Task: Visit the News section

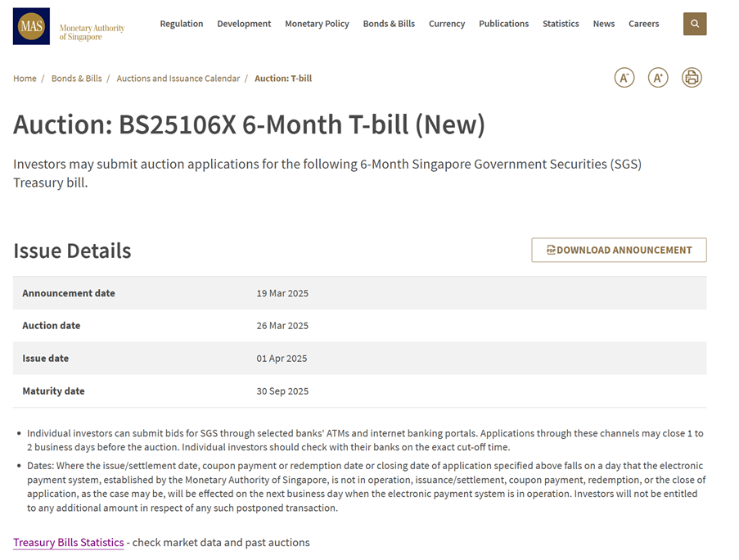Action: [604, 24]
